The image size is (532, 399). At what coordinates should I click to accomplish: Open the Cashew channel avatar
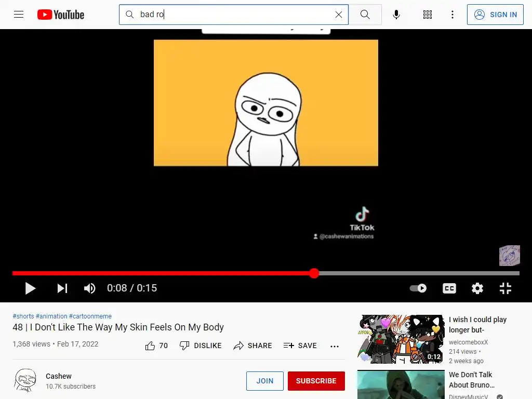tap(25, 380)
